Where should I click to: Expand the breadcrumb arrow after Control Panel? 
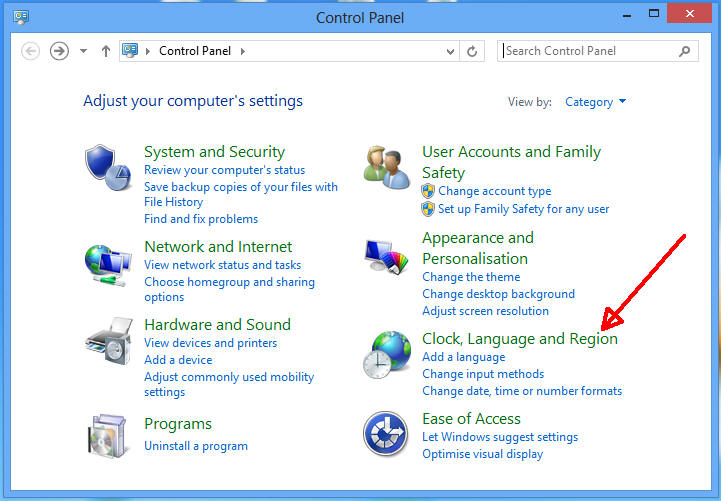point(242,51)
